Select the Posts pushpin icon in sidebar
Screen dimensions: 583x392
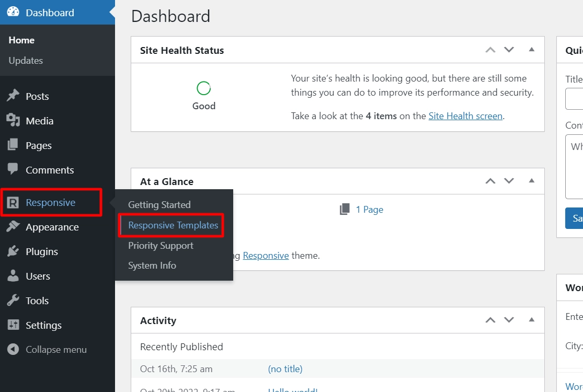[x=17, y=96]
